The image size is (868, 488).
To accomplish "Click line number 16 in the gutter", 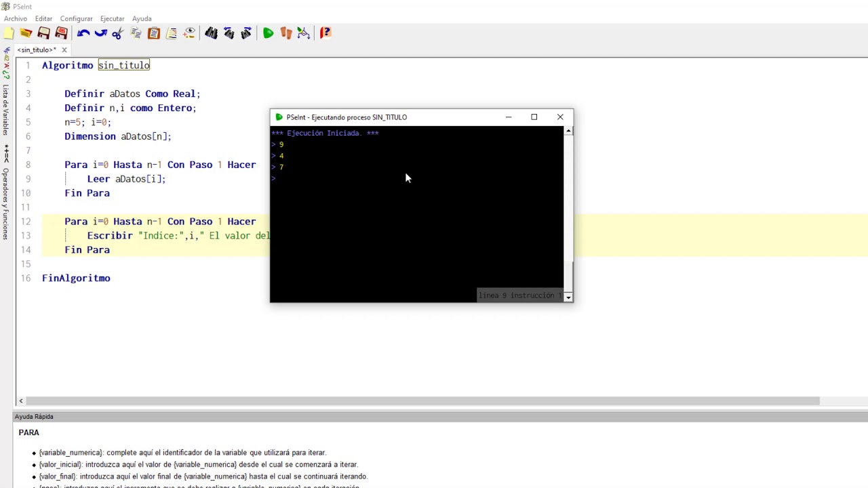I will pyautogui.click(x=26, y=279).
